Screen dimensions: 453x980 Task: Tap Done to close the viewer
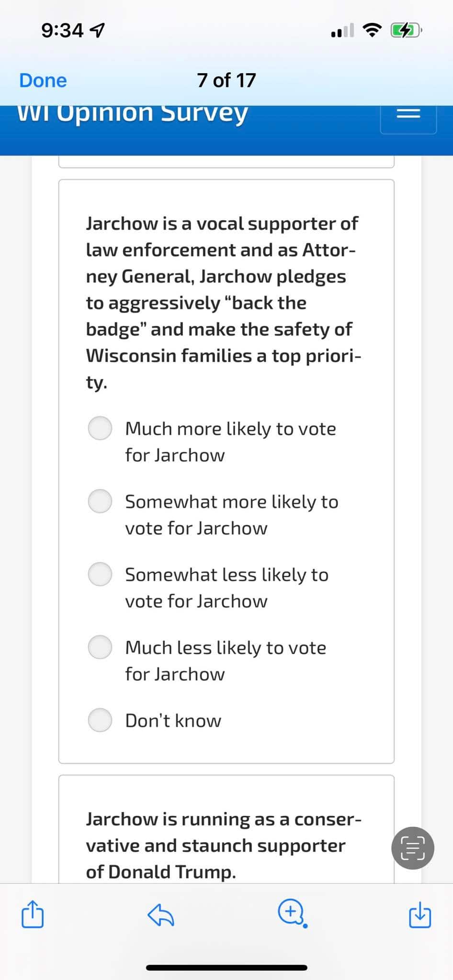pos(43,80)
